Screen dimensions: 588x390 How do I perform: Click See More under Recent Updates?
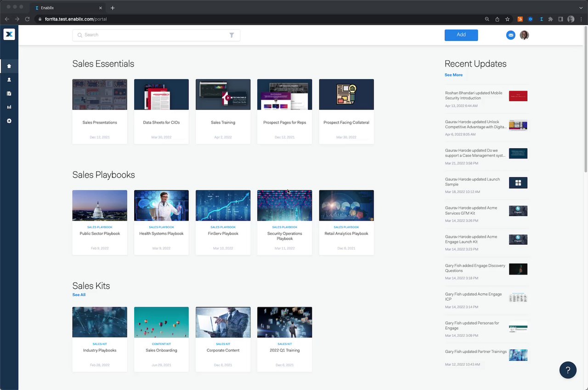coord(453,75)
